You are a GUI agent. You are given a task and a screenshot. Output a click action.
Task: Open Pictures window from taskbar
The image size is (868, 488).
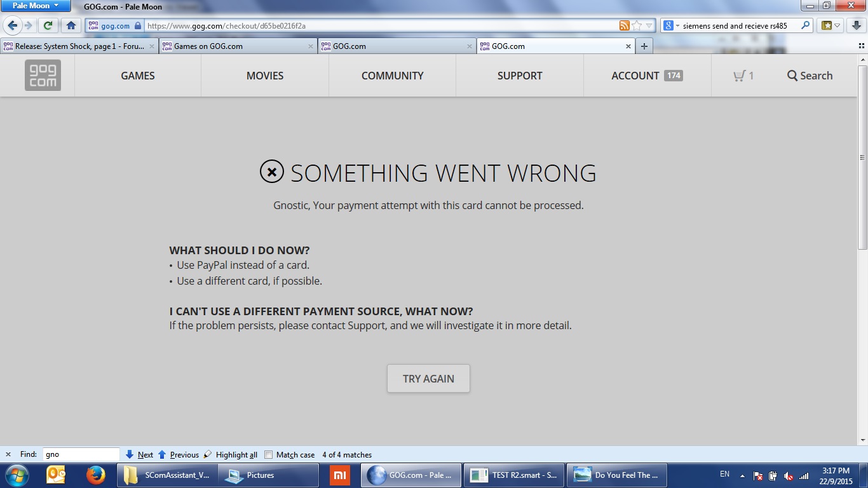click(268, 475)
